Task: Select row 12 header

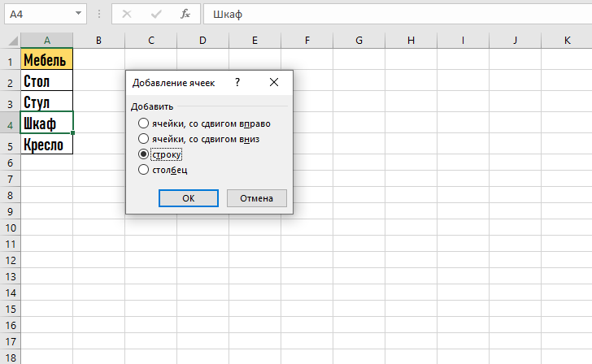Action: pos(11,260)
